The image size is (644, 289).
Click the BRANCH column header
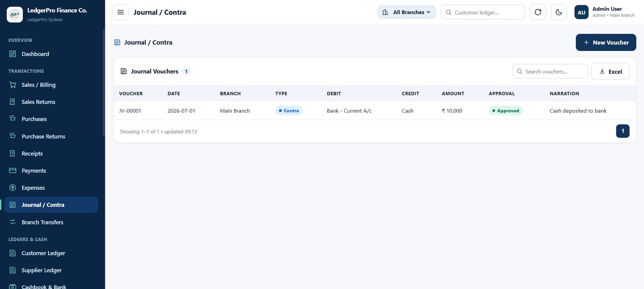230,94
